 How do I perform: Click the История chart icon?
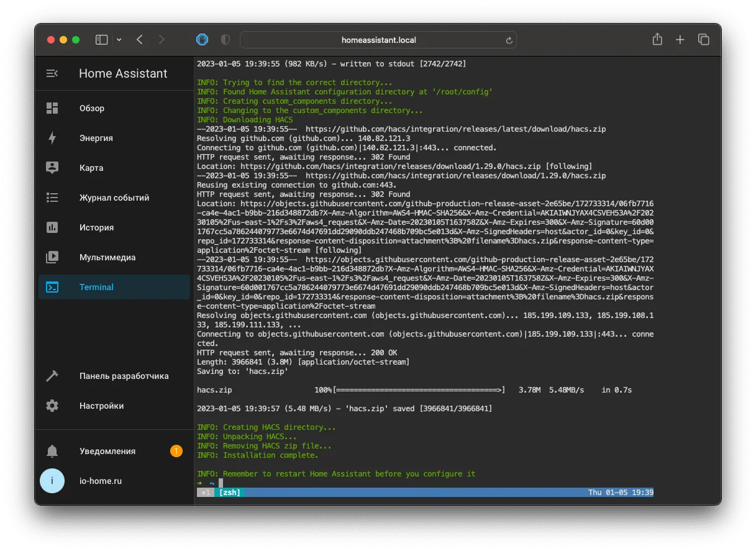[x=52, y=227]
